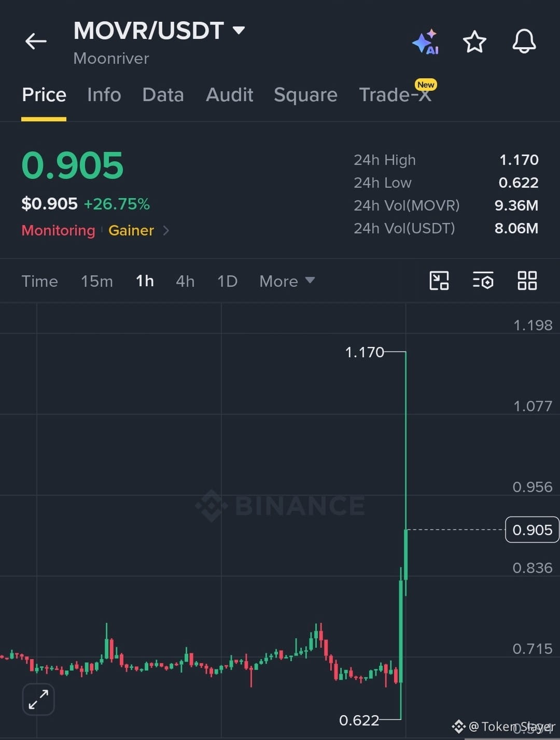The image size is (560, 740).
Task: Click the $0.905 USD price text
Action: (50, 204)
